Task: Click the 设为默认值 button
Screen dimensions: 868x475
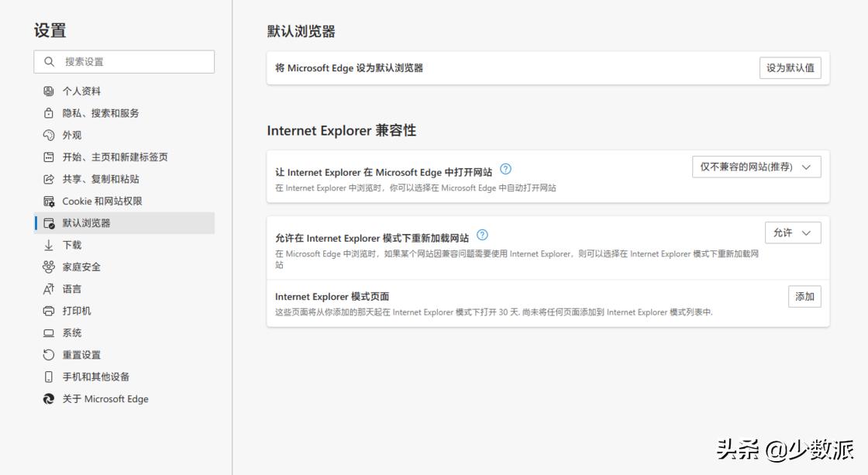Action: 790,67
